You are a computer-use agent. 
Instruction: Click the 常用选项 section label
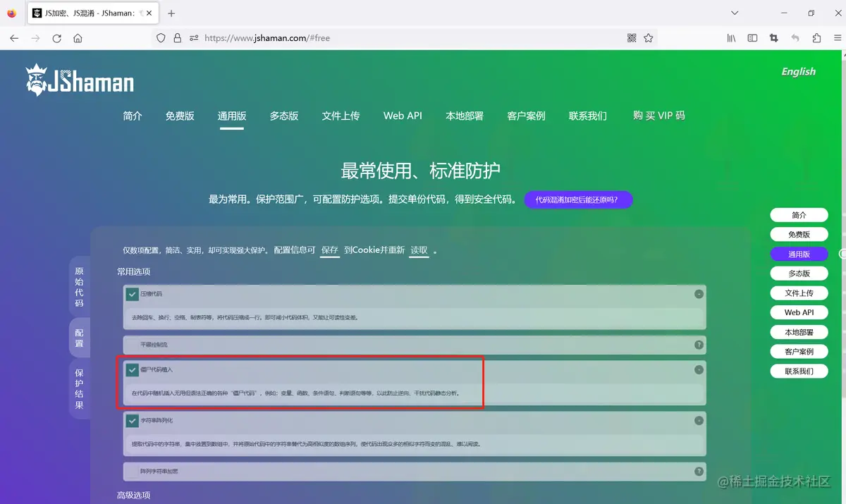tap(133, 271)
